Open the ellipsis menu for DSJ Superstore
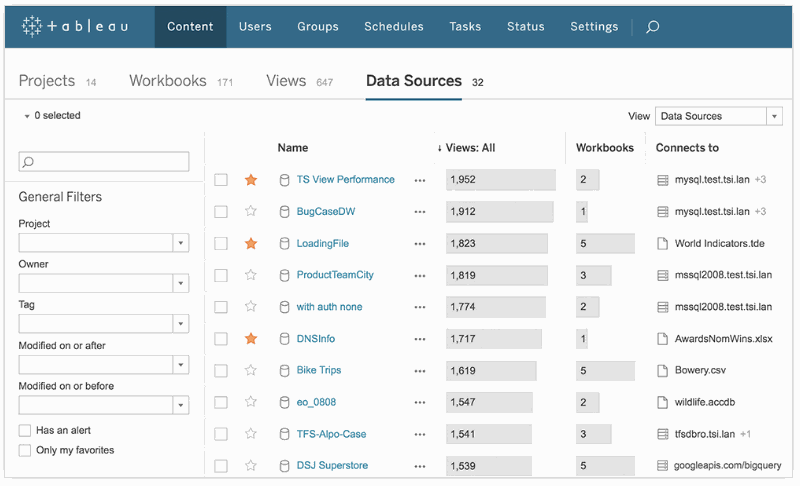 pos(420,466)
